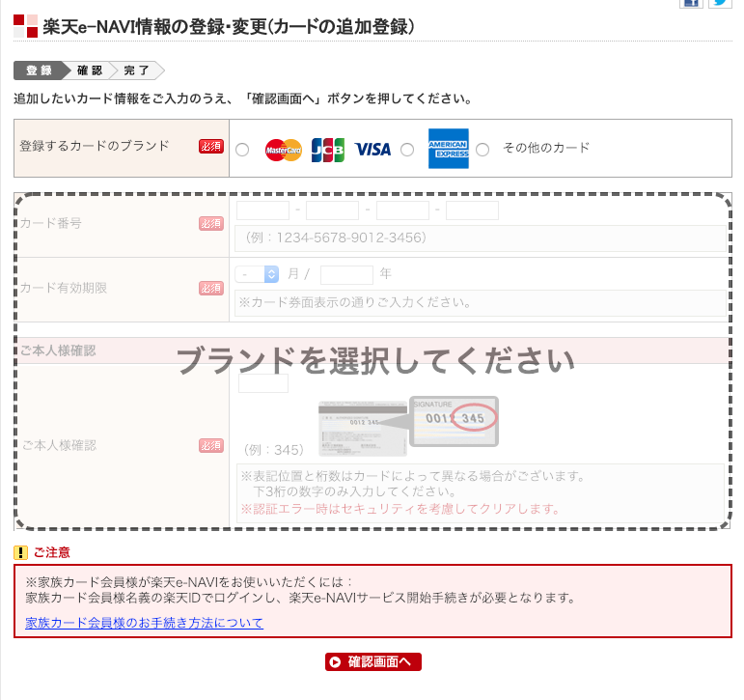This screenshot has width=744, height=700.
Task: Click the 登録するカードのブランド label
Action: (95, 146)
